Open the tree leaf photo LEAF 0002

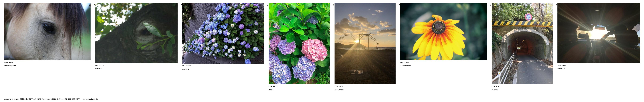(136, 33)
